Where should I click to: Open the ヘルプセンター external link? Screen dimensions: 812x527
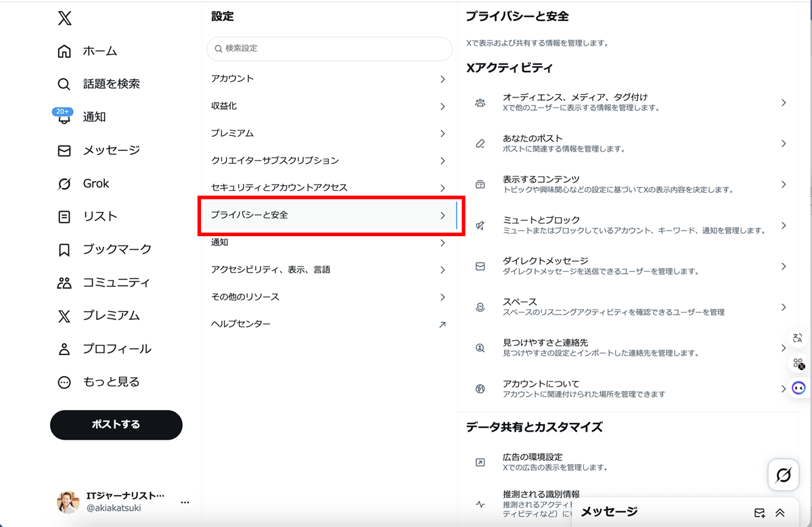click(x=329, y=324)
